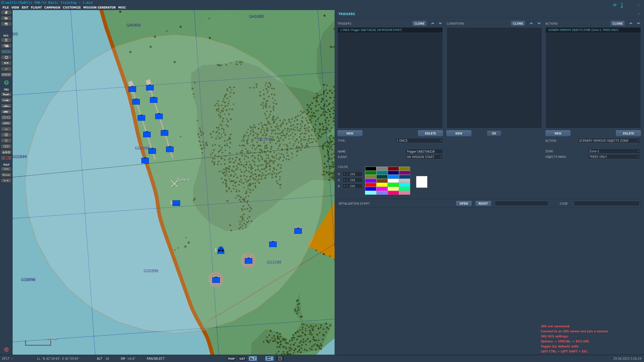Click the red X delete tool

pos(6,158)
